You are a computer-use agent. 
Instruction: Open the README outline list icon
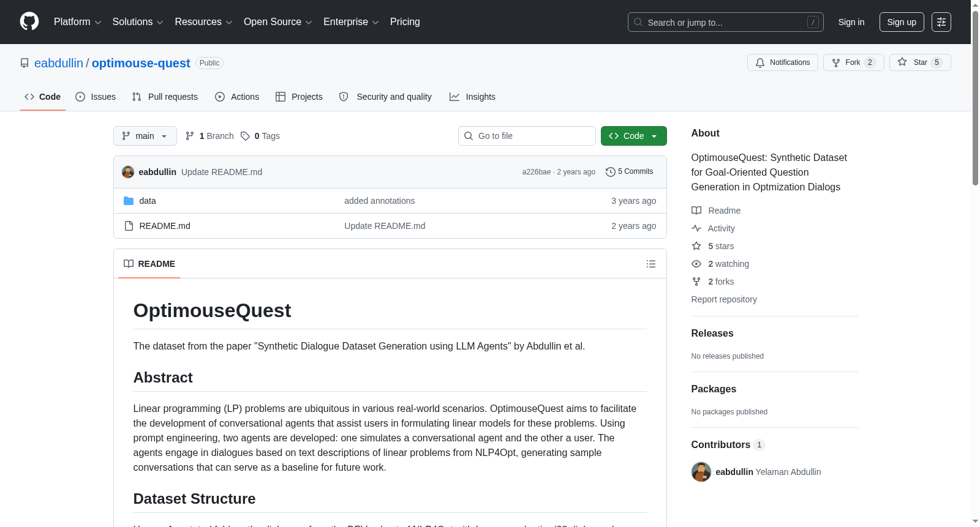[x=651, y=264]
